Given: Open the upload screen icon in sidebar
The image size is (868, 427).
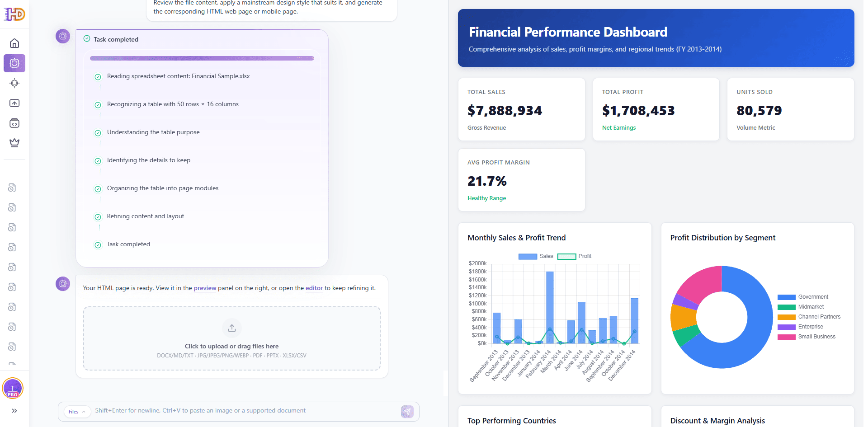Looking at the screenshot, I should [x=14, y=103].
